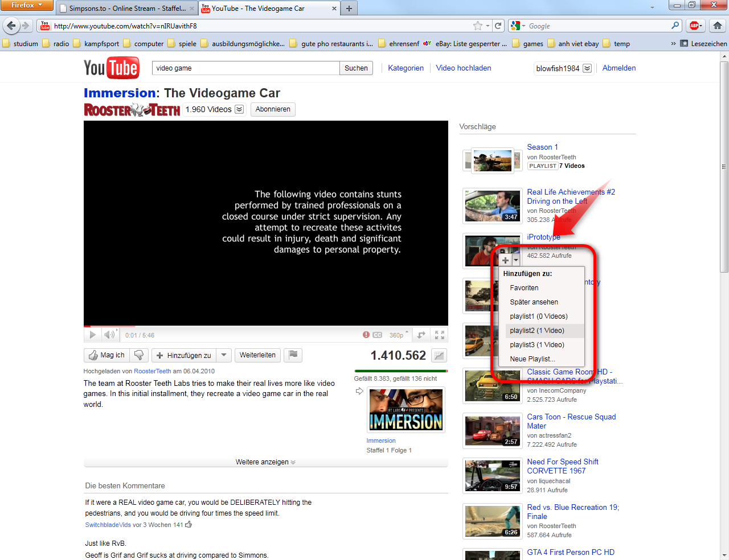This screenshot has height=560, width=729.
Task: Click the fullscreen icon in the player
Action: pos(439,335)
